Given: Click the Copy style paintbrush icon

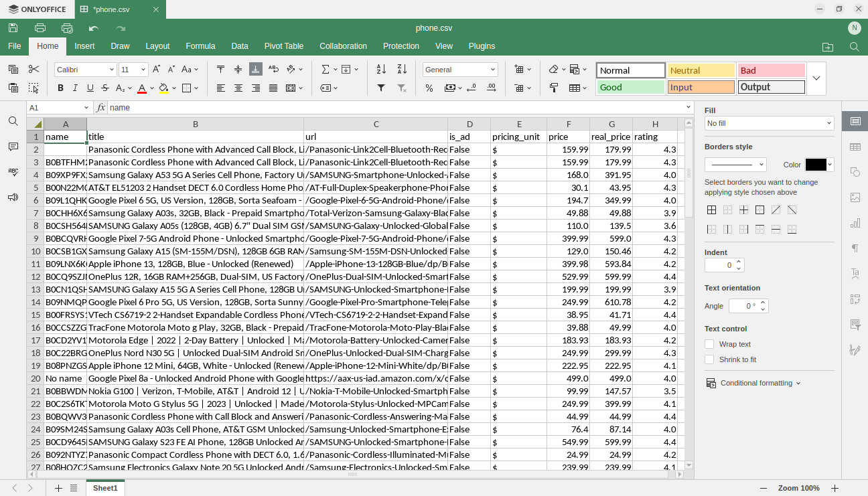Looking at the screenshot, I should click(x=554, y=88).
